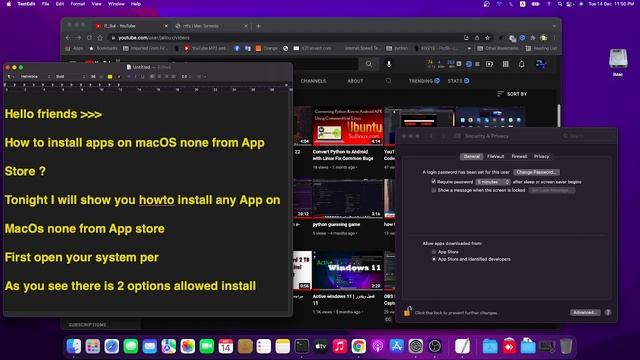The image size is (640, 360).
Task: Open Windows 11 video thumbnail
Action: tap(347, 270)
